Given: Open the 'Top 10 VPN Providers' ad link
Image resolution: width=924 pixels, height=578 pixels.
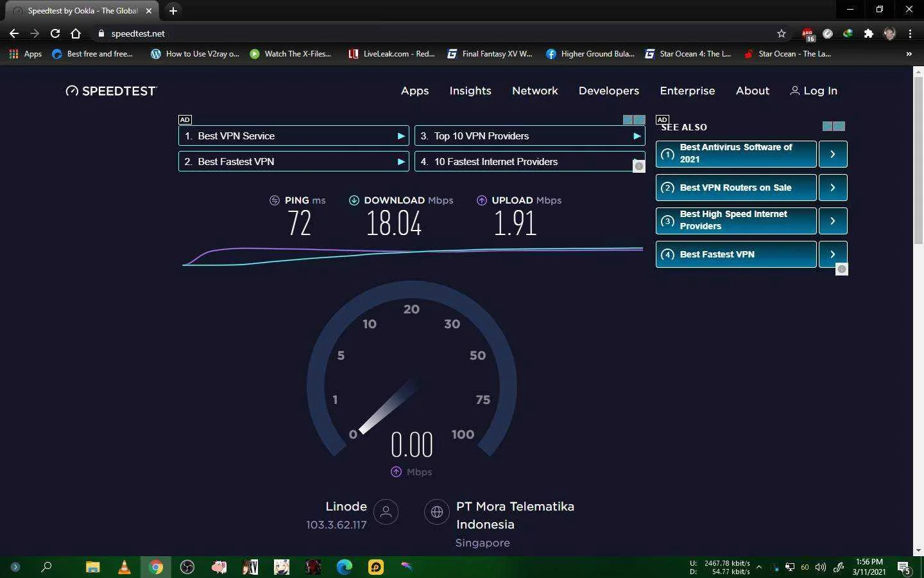Looking at the screenshot, I should 530,136.
